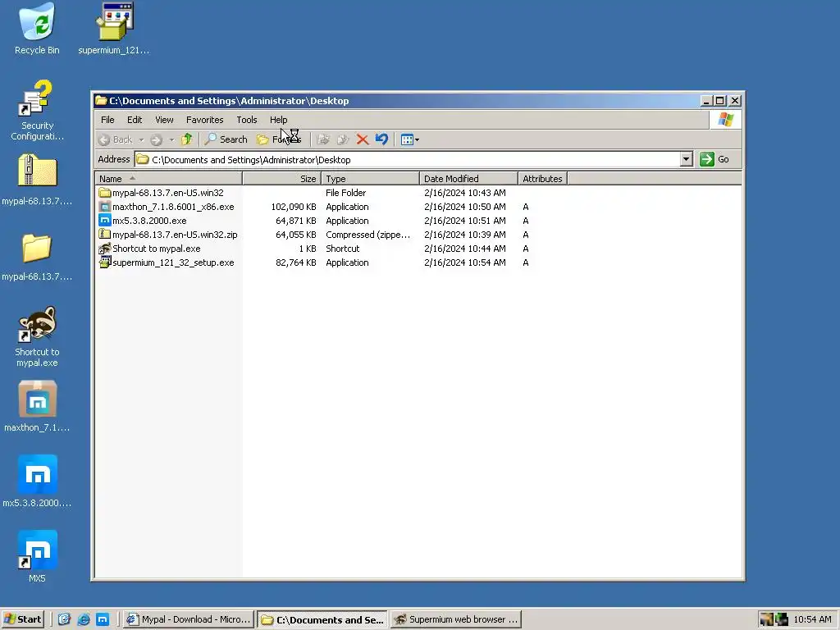This screenshot has width=840, height=630.
Task: Select Shortcut to mypal.exe in the file list
Action: click(x=150, y=249)
